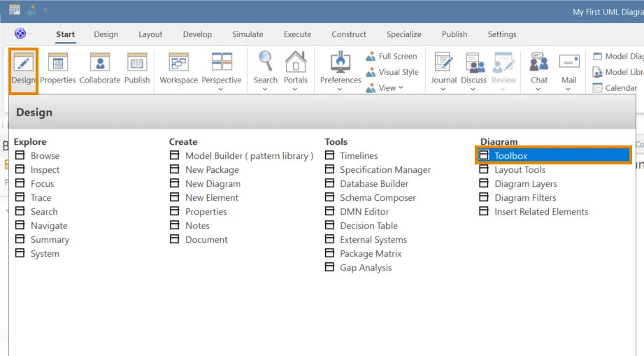Open the Search dropdown arrow
644x356 pixels.
point(265,89)
